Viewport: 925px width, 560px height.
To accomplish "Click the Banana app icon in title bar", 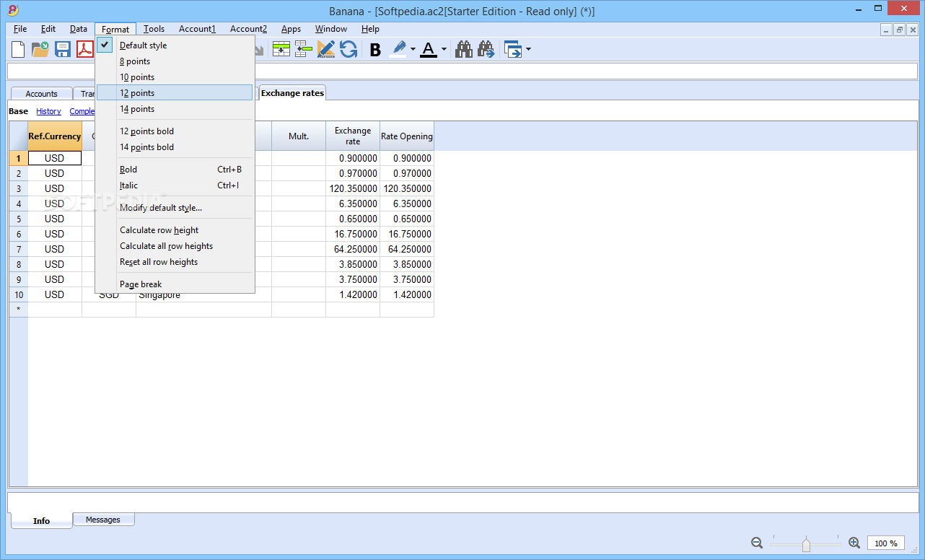I will [13, 10].
